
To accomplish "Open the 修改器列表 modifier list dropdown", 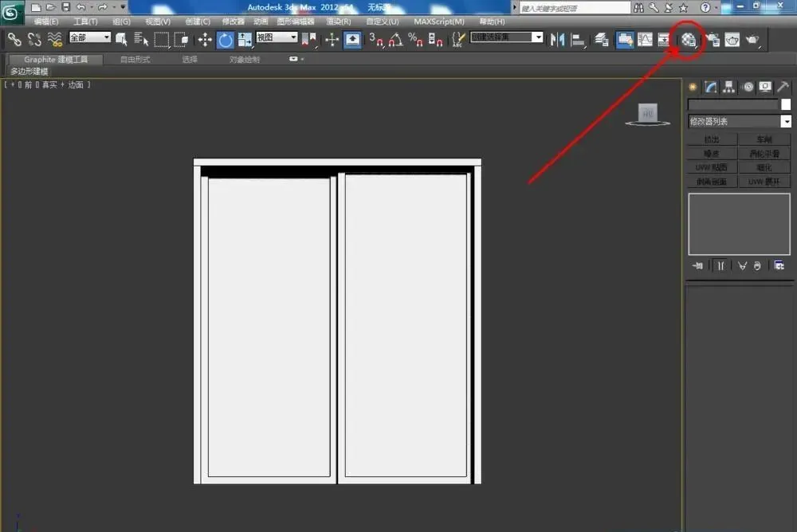I will 740,121.
